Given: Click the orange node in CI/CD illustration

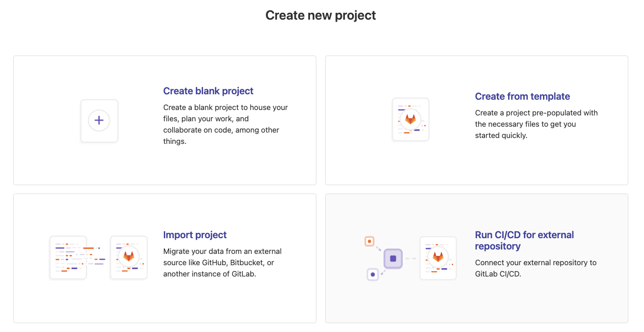Looking at the screenshot, I should pos(369,241).
